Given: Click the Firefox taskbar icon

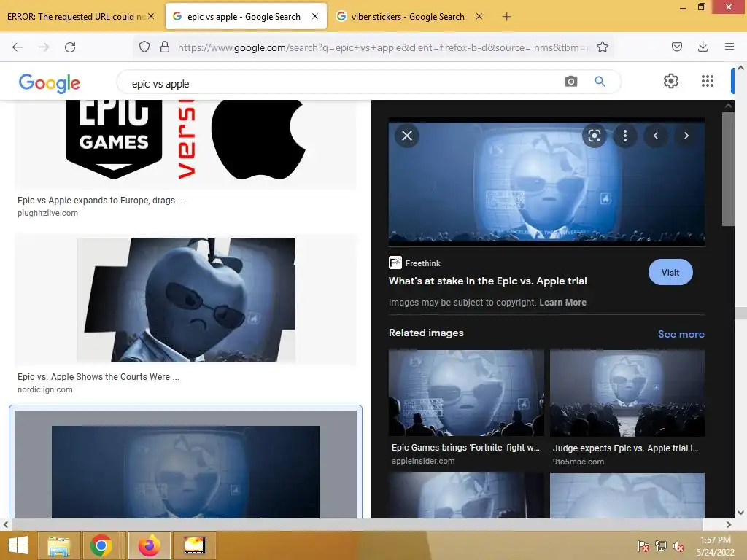Looking at the screenshot, I should coord(149,545).
